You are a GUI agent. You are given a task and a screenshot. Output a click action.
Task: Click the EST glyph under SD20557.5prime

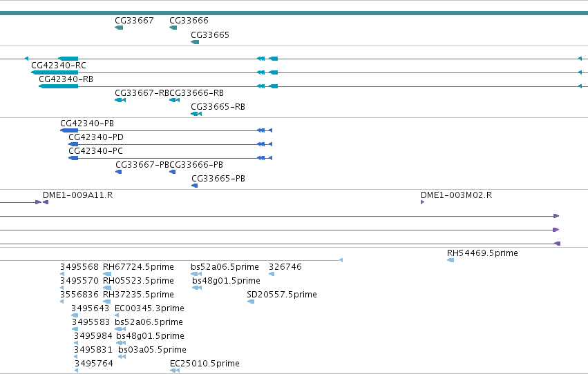(x=251, y=302)
